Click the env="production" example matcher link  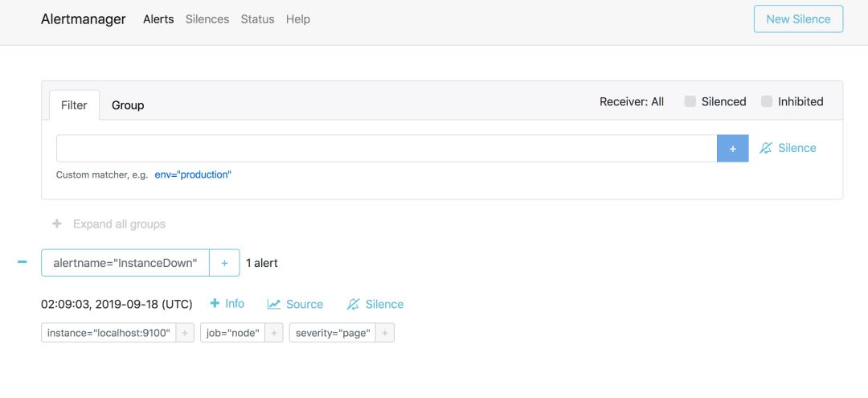pos(193,174)
